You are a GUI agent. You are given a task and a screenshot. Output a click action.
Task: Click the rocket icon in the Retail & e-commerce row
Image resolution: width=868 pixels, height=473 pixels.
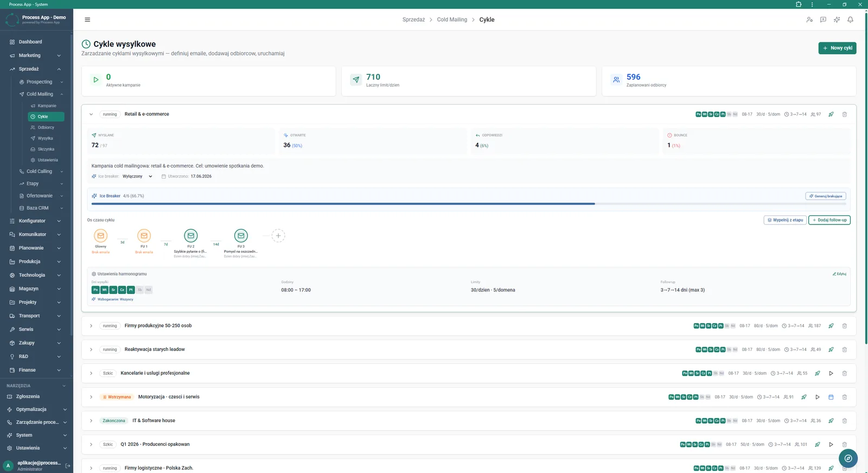click(x=831, y=114)
